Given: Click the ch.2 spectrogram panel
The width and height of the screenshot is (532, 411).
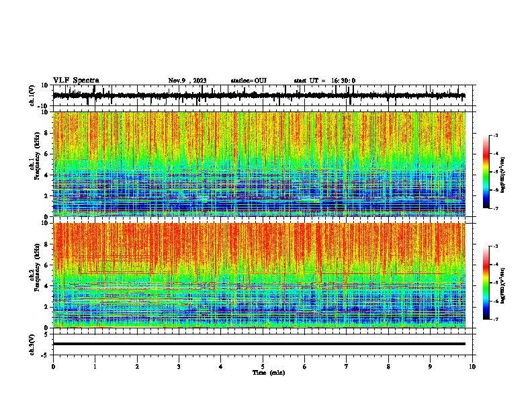Looking at the screenshot, I should (259, 275).
